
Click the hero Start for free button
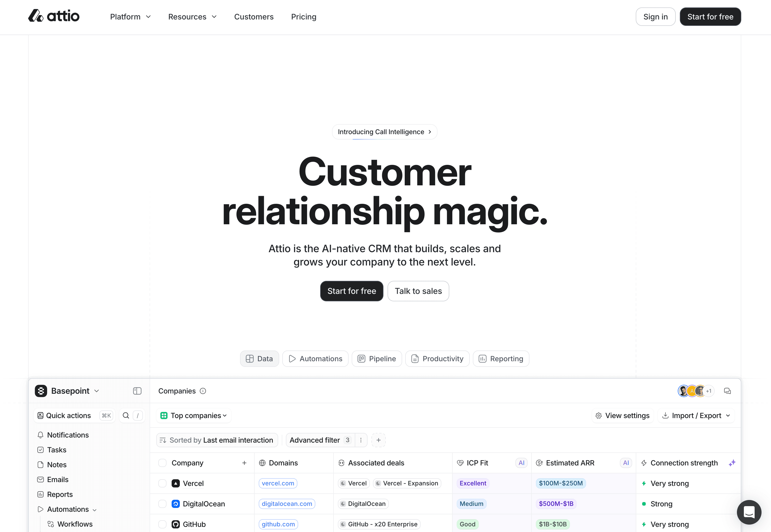(x=352, y=291)
